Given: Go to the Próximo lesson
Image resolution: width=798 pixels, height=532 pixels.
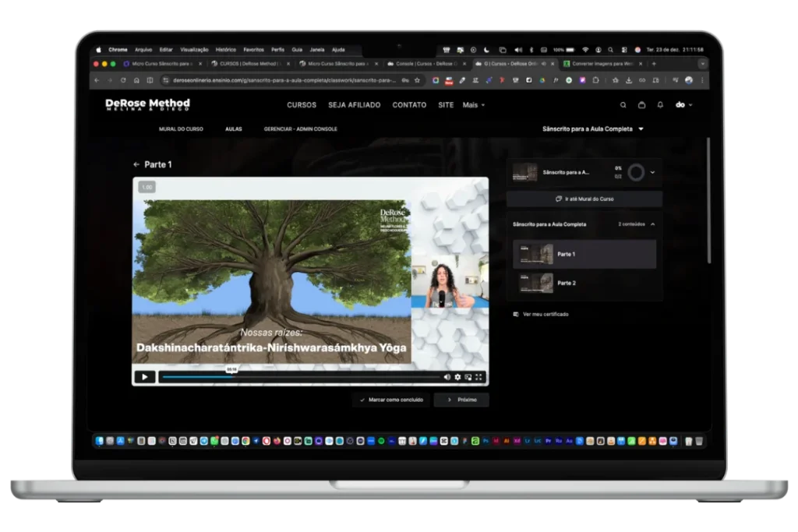Looking at the screenshot, I should 461,400.
